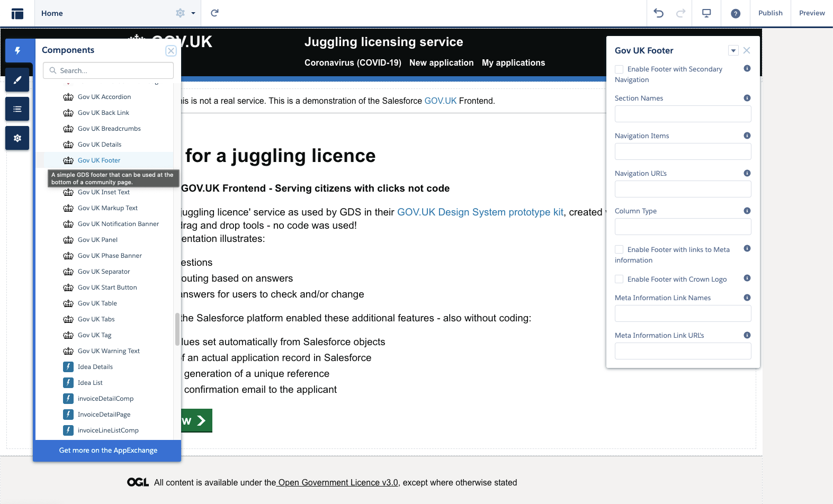Open the Home page settings gear dropdown
The image size is (833, 504).
click(185, 13)
